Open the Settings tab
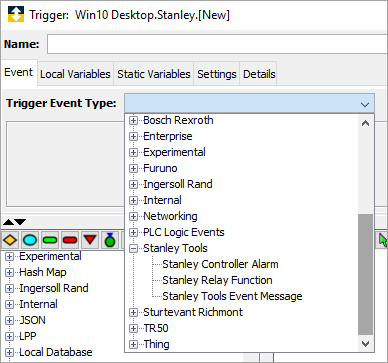Image resolution: width=388 pixels, height=363 pixels. tap(217, 74)
